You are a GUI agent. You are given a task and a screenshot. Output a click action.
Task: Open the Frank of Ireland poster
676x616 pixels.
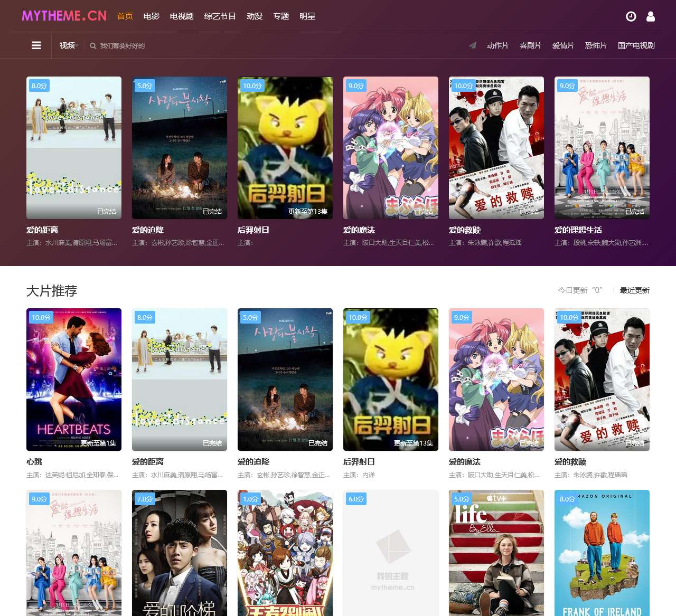tap(602, 553)
